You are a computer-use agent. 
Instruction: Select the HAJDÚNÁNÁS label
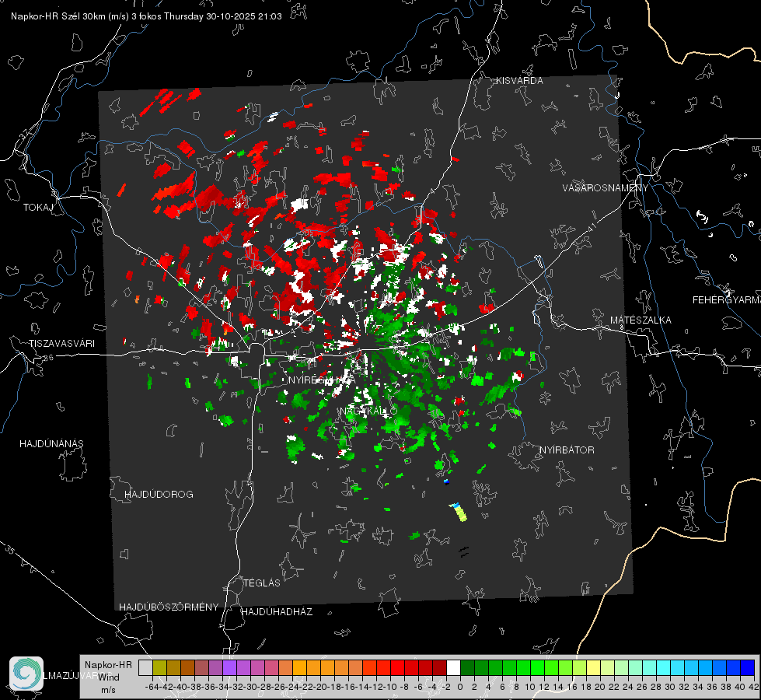tap(51, 443)
